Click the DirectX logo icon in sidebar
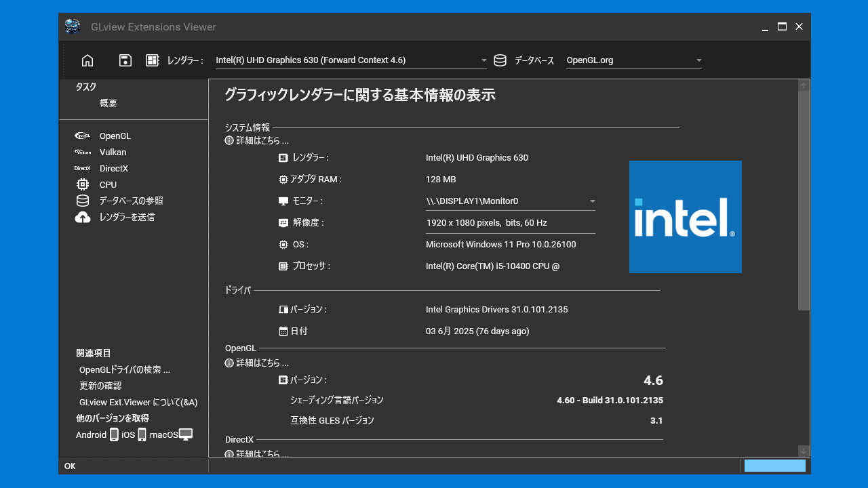The width and height of the screenshot is (868, 488). click(x=83, y=168)
